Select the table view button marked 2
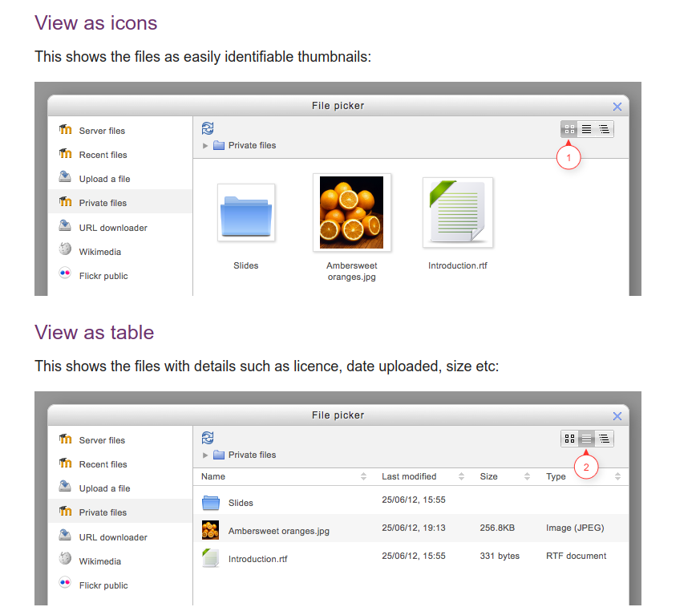The width and height of the screenshot is (700, 607). 587,439
